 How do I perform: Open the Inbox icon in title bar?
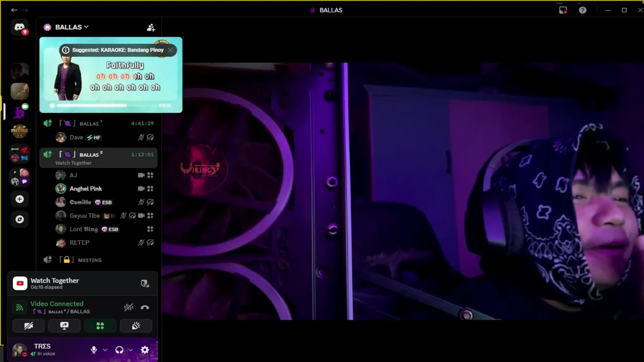click(x=563, y=10)
